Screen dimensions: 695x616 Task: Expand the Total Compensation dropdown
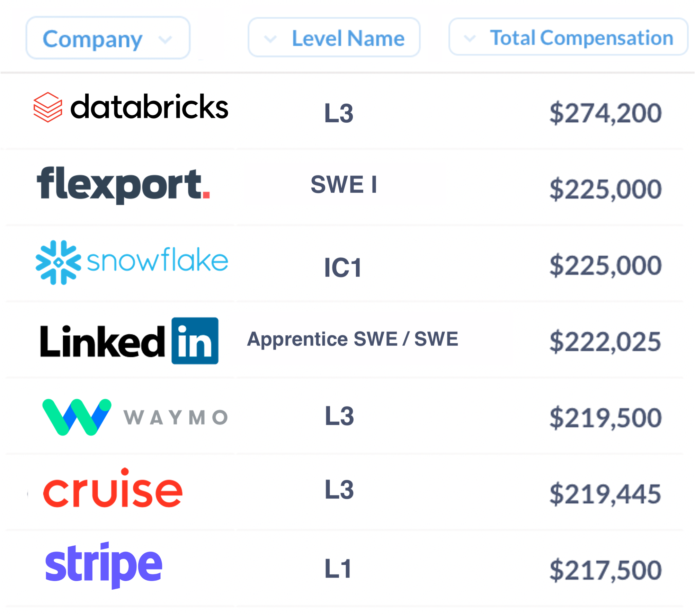click(568, 37)
